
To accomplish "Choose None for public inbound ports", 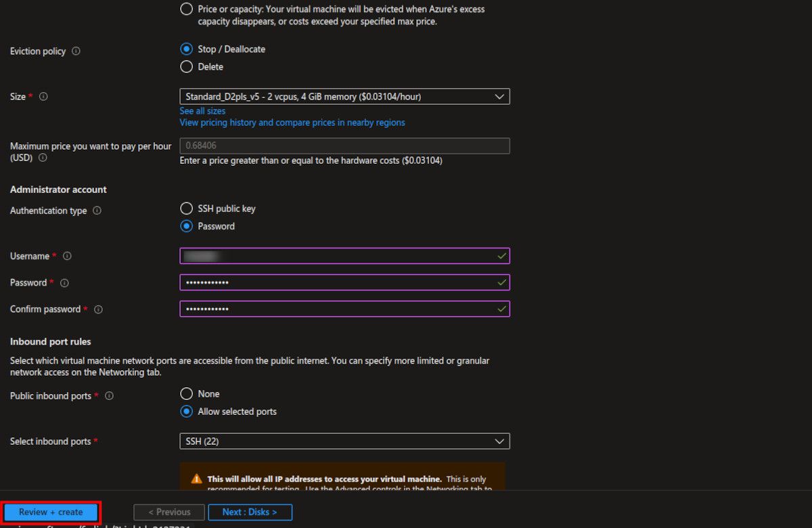I will [186, 394].
